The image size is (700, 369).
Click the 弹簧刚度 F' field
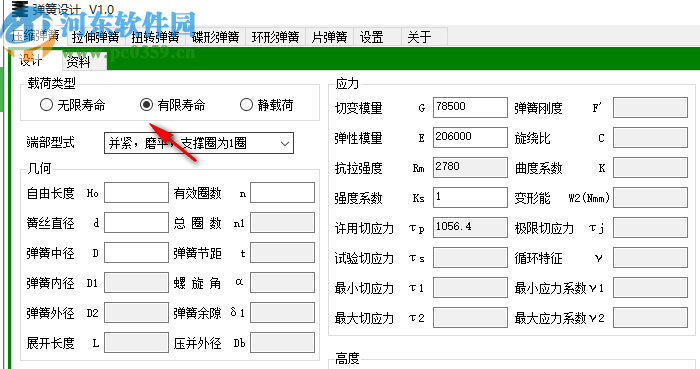(650, 108)
